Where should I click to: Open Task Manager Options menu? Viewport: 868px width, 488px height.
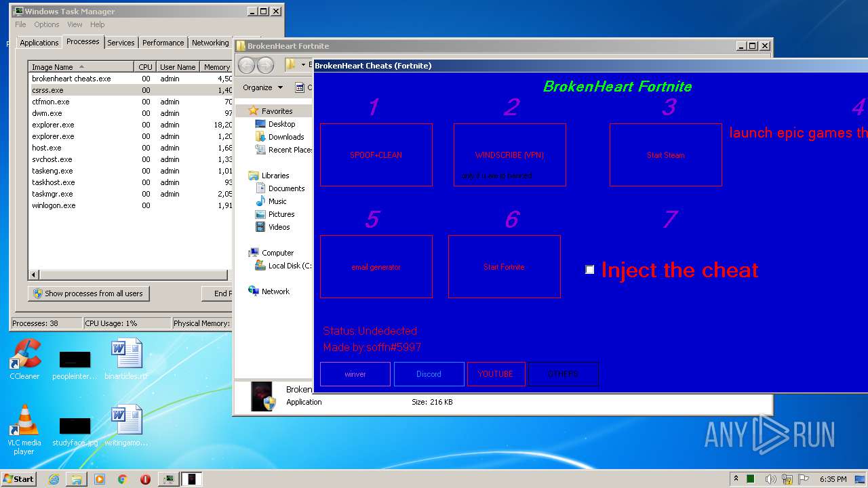(47, 24)
